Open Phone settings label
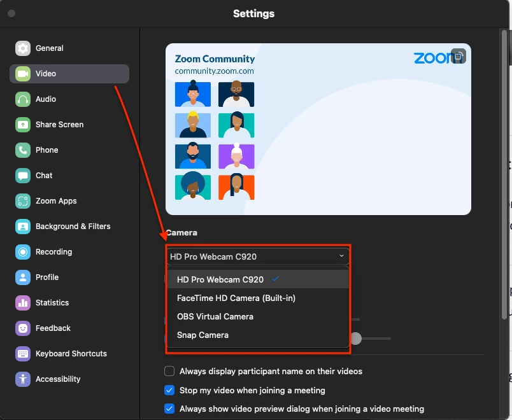 coord(46,150)
